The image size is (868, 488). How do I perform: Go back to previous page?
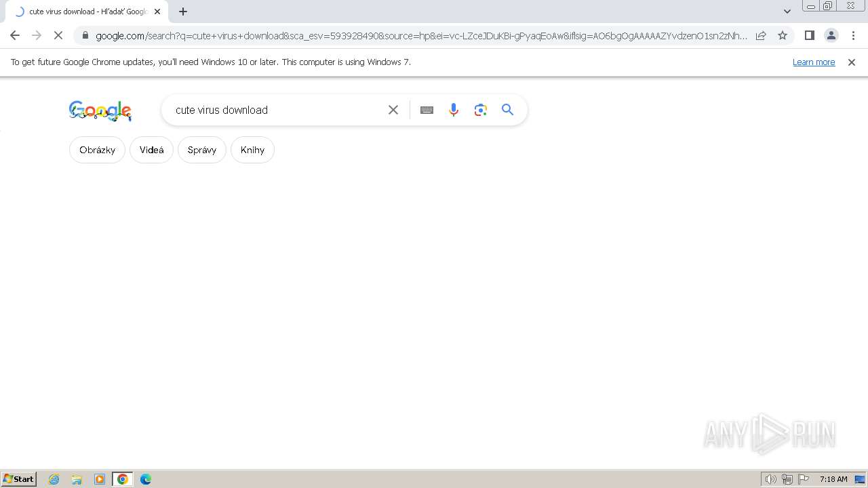pyautogui.click(x=15, y=35)
